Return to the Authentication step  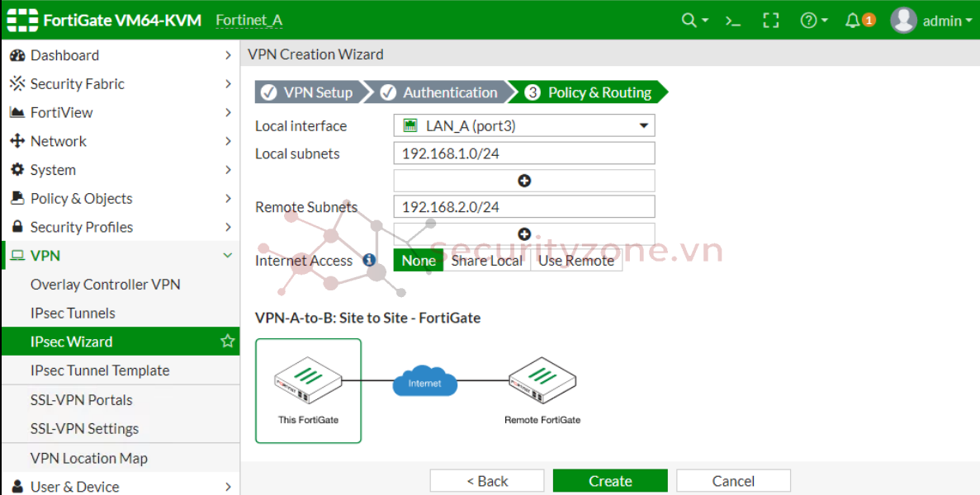click(441, 92)
